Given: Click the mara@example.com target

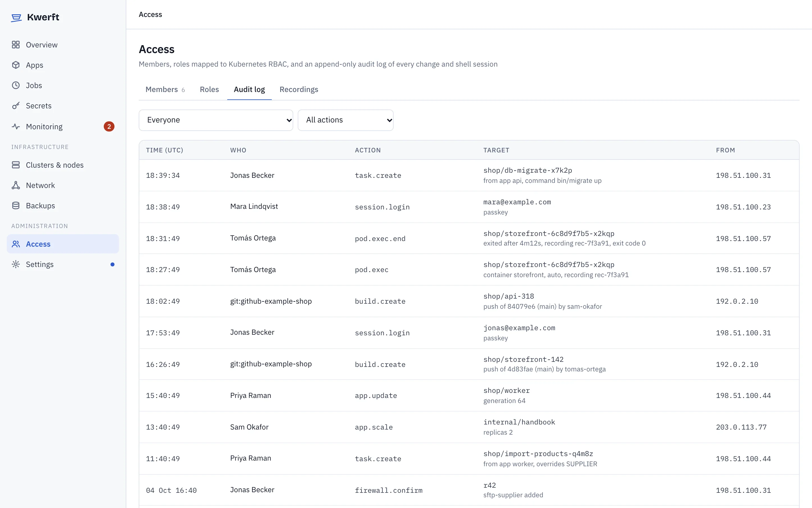Looking at the screenshot, I should tap(517, 202).
